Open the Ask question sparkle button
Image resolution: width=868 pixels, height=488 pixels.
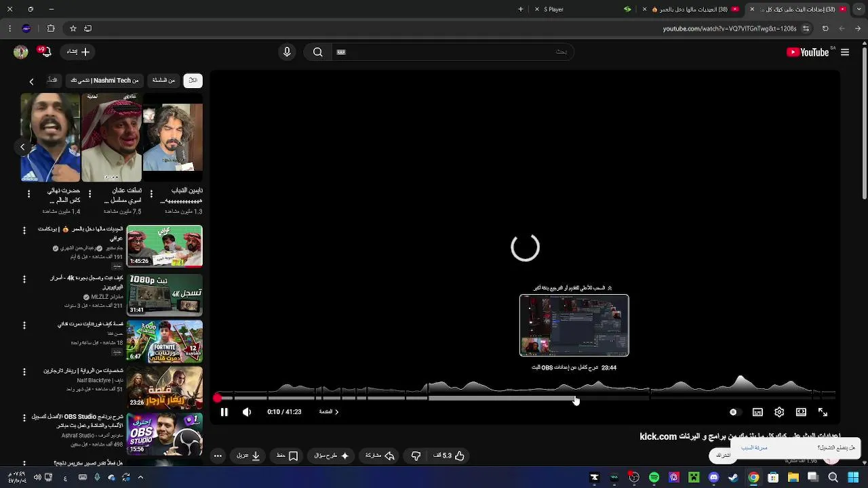click(x=331, y=456)
